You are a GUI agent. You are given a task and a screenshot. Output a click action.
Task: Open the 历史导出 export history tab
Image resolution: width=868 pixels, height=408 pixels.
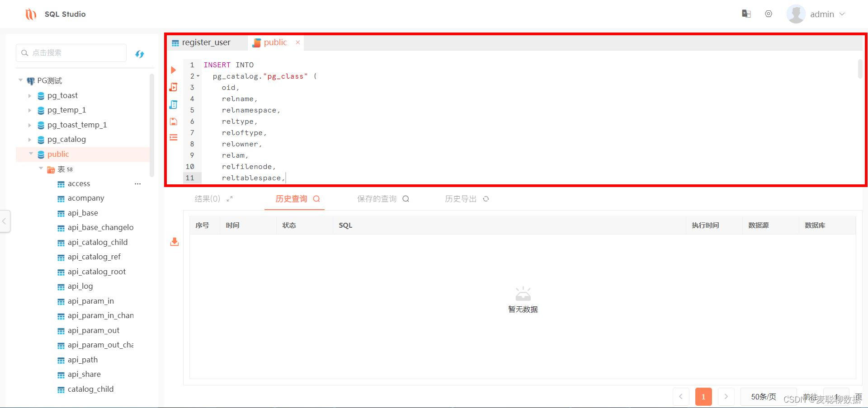tap(461, 199)
